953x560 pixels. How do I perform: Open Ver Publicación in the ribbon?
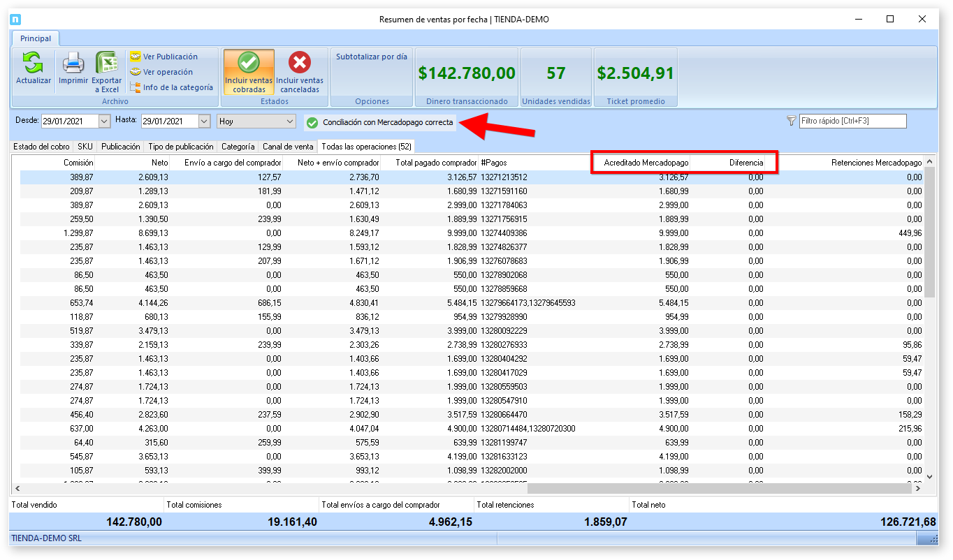(170, 57)
